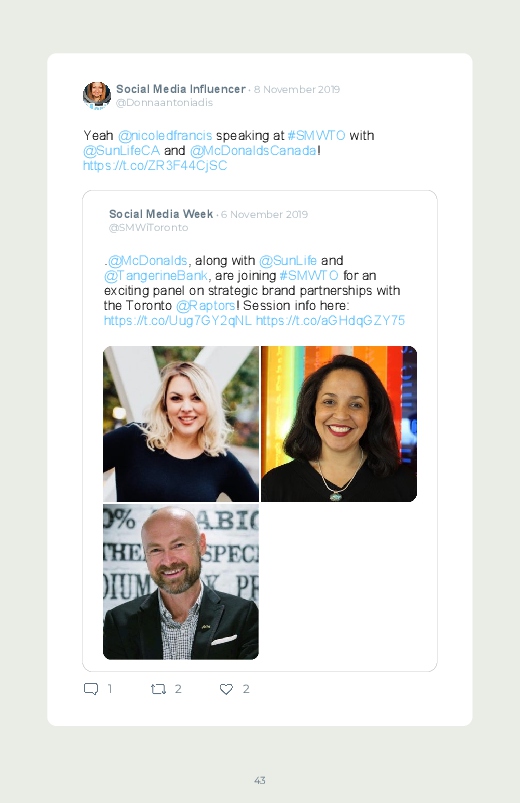View photo of woman with necklace
Viewport: 520px width, 803px height.
click(x=339, y=424)
